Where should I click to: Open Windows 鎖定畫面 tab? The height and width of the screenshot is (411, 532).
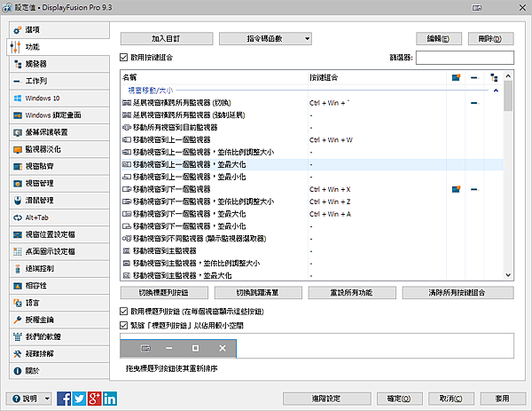(x=59, y=115)
